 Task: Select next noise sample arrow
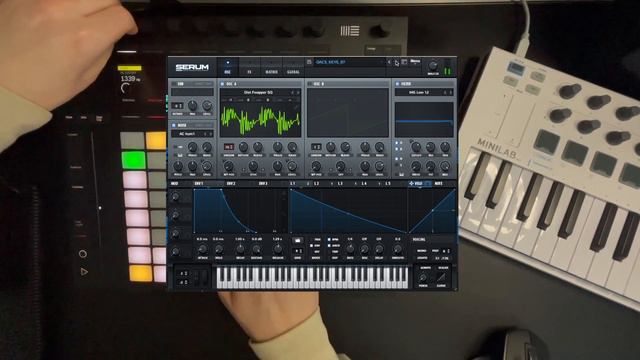tap(211, 134)
